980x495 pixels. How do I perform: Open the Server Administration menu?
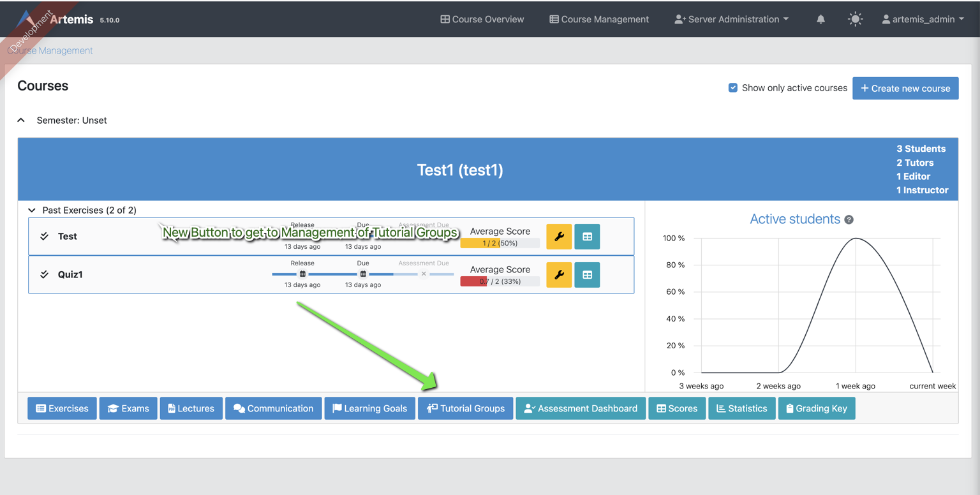pos(731,19)
